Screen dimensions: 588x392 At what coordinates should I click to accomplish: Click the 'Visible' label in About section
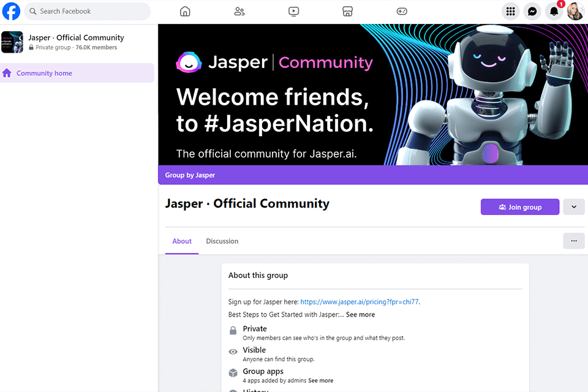pos(254,350)
